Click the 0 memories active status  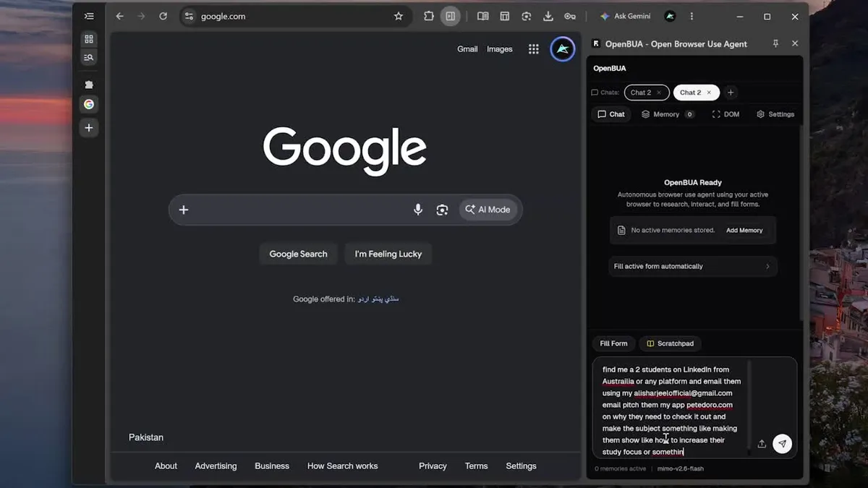[x=620, y=468]
